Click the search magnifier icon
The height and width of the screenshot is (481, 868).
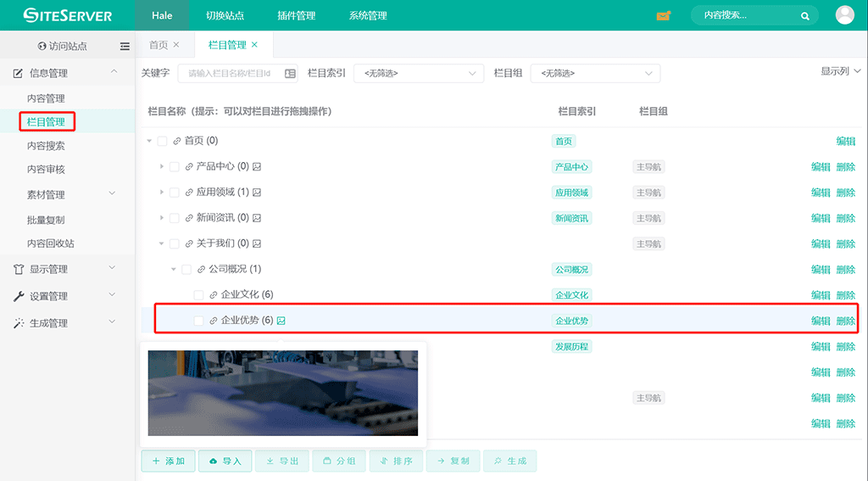(x=805, y=16)
